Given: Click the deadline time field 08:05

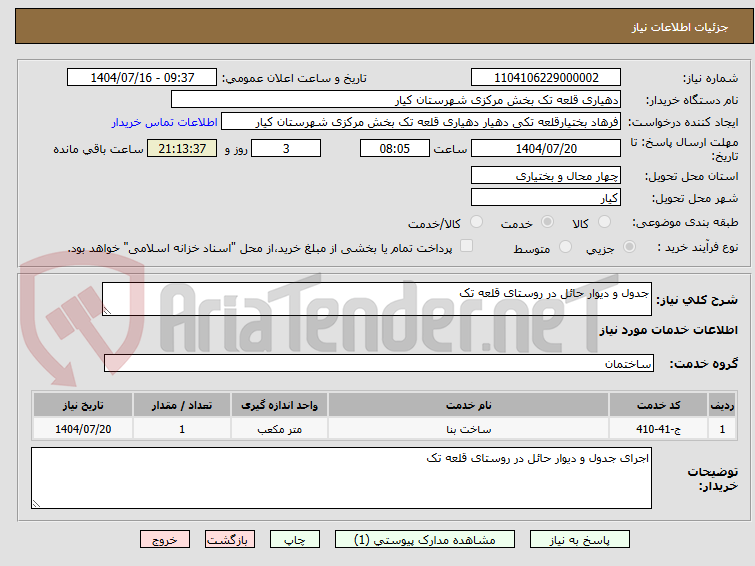Looking at the screenshot, I should 395,148.
